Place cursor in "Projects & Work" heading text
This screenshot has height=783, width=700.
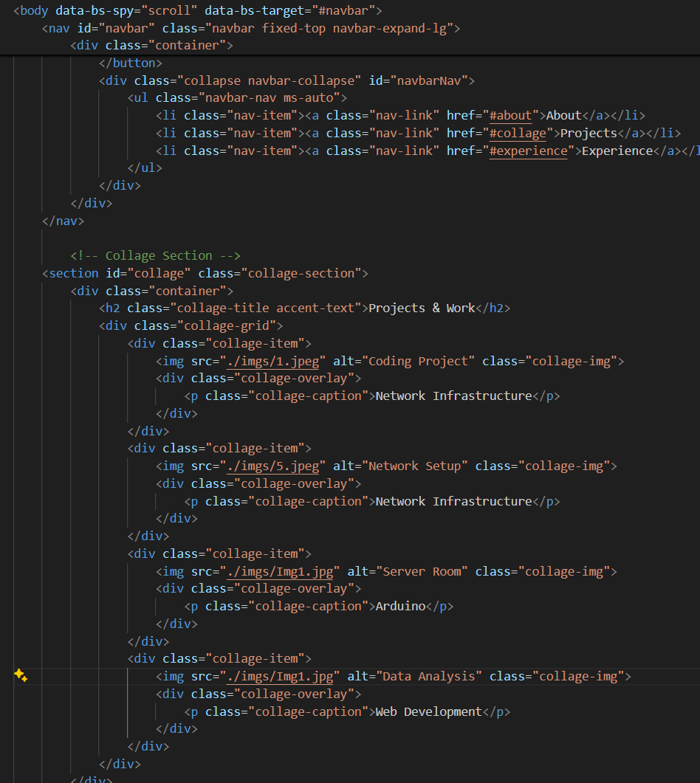tap(422, 308)
